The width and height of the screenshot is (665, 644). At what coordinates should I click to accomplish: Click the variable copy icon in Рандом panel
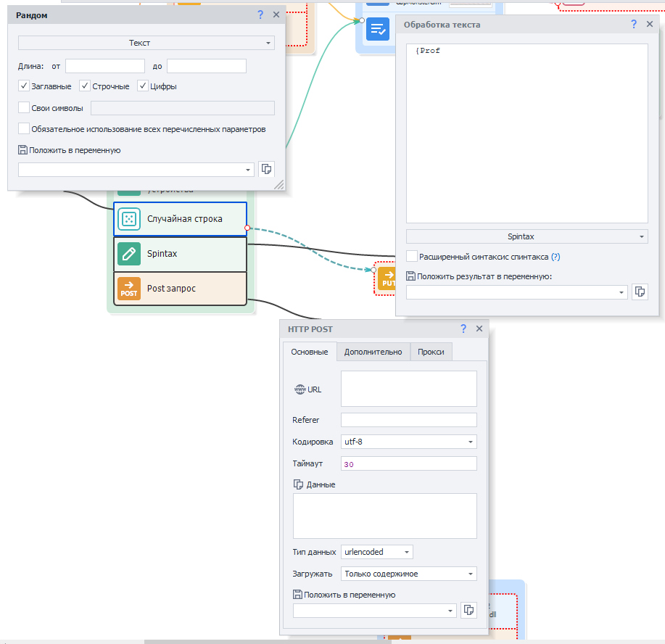[267, 169]
